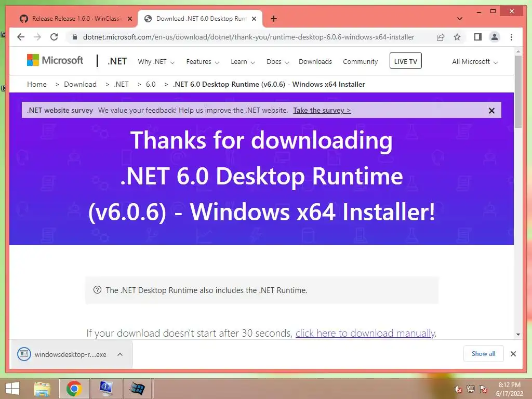The image size is (532, 399).
Task: Show all downloads
Action: point(483,353)
